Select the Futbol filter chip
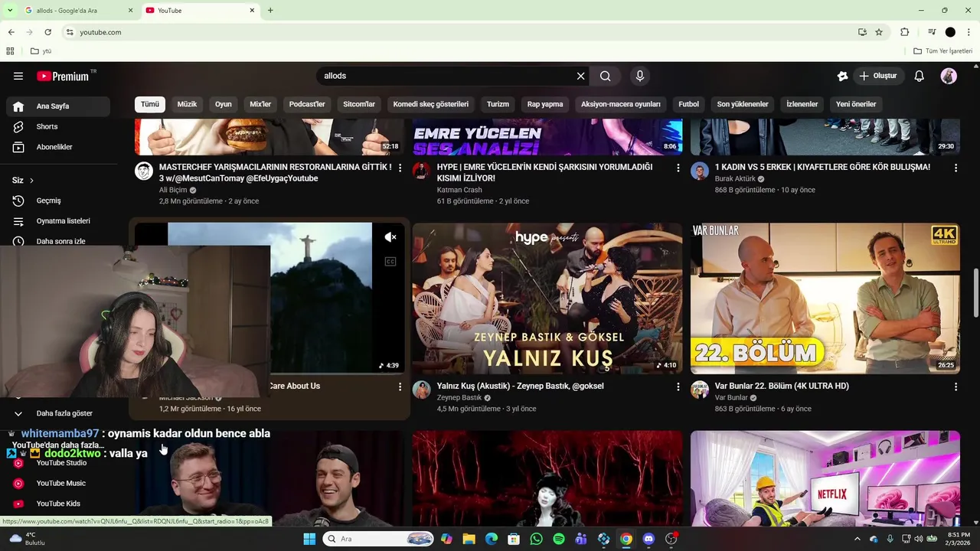 (689, 104)
